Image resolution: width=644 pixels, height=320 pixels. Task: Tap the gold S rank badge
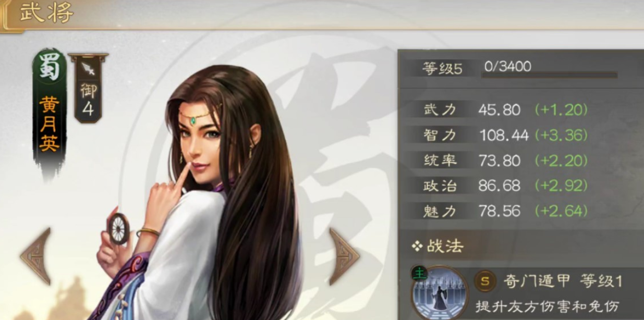(x=485, y=282)
